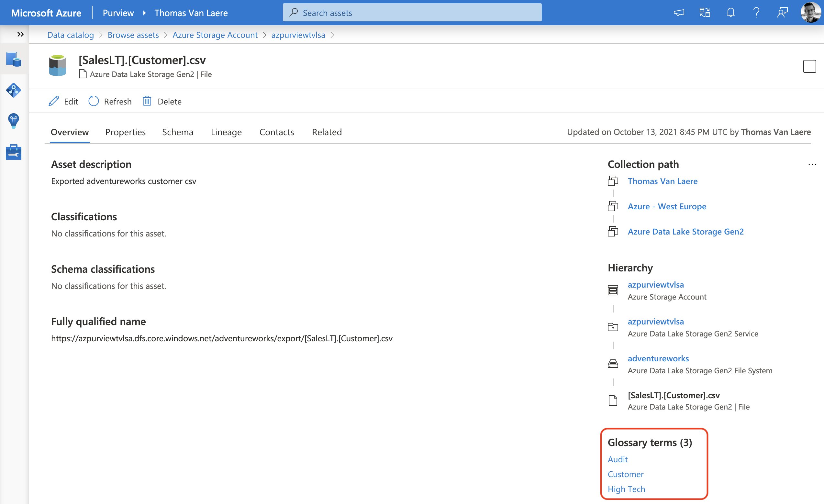Open adventureworks file system hierarchy link
The image size is (824, 504).
pos(658,358)
